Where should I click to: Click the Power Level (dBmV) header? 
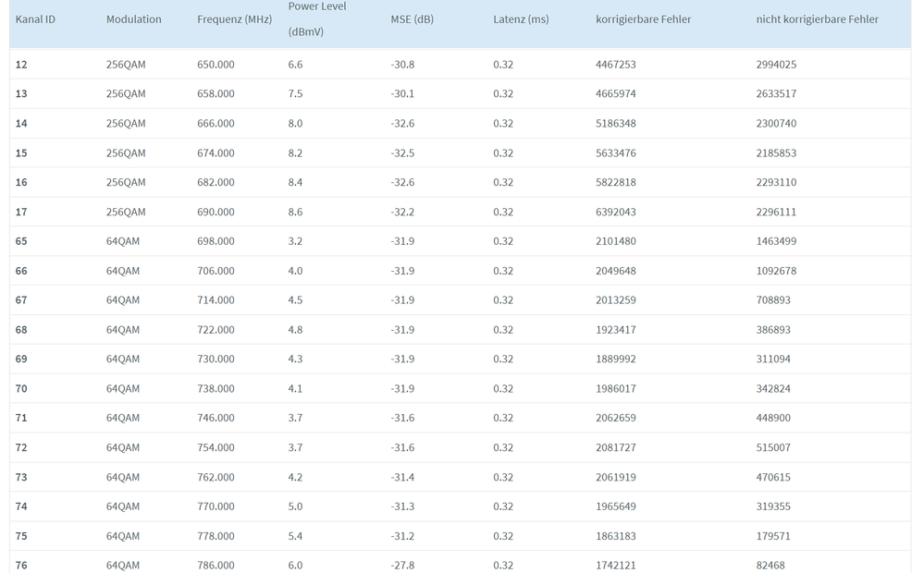317,18
